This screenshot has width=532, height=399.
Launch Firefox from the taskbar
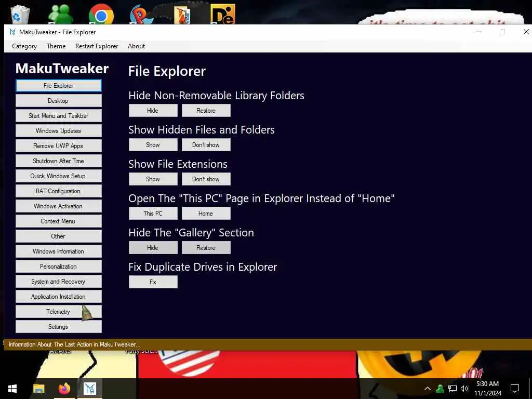(x=64, y=389)
